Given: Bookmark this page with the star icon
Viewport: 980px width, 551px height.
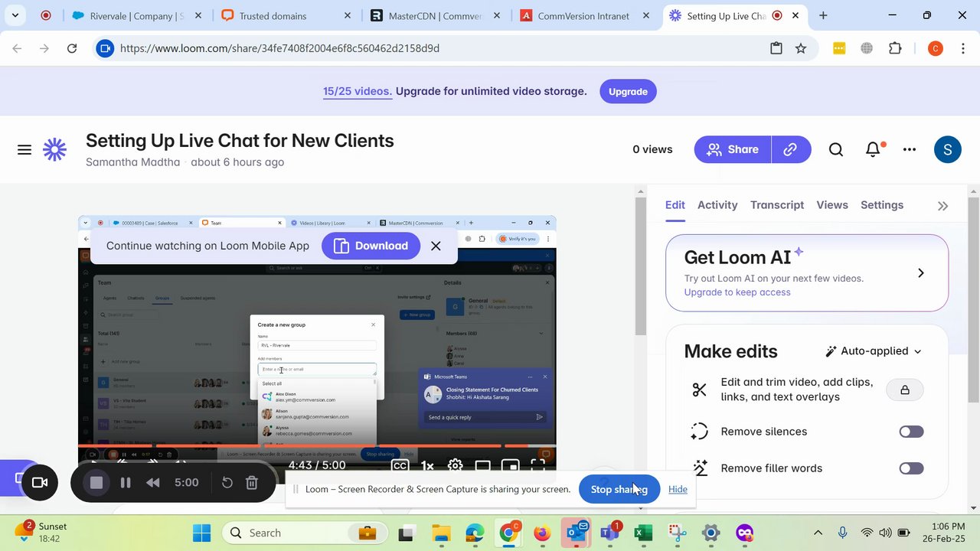Looking at the screenshot, I should coord(801,48).
